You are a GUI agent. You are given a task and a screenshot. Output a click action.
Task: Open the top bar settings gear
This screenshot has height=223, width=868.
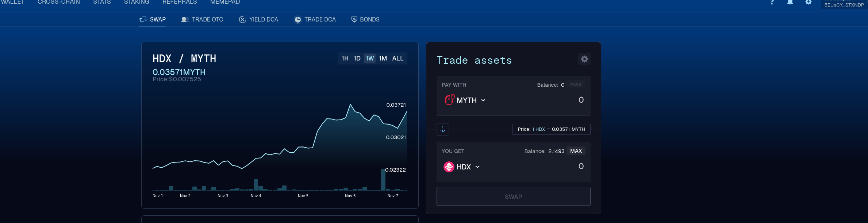click(x=809, y=2)
